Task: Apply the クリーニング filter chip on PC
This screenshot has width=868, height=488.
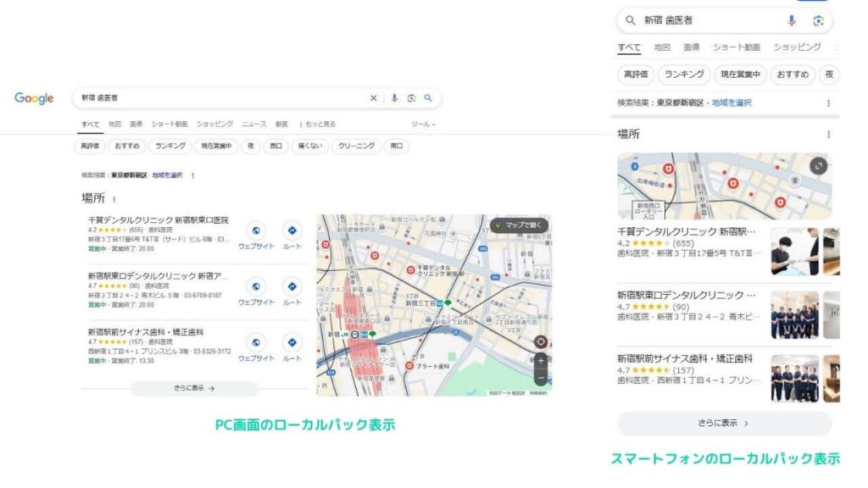Action: [x=356, y=146]
